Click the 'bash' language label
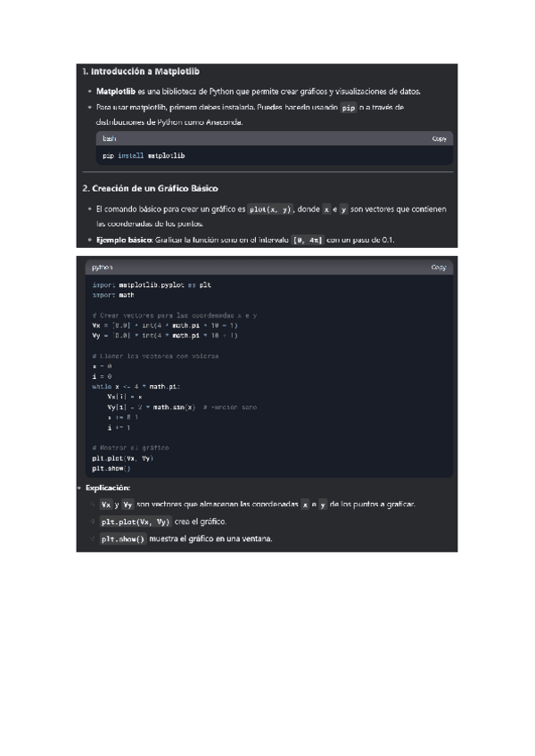Screen dimensions: 535x756 pyautogui.click(x=110, y=139)
